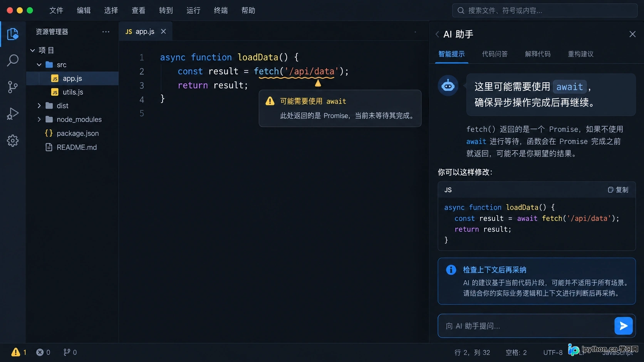644x362 pixels.
Task: Open the 终端 menu
Action: click(221, 10)
